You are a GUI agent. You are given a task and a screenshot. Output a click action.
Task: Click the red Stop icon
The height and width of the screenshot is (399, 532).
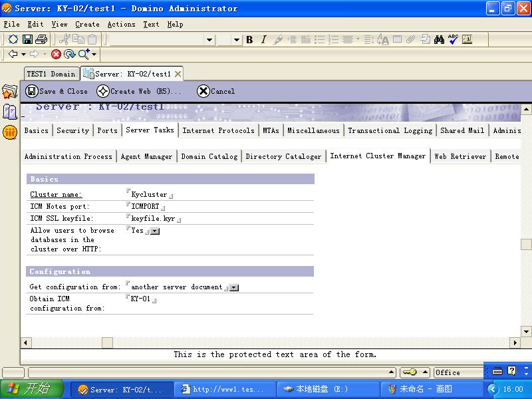tap(56, 55)
